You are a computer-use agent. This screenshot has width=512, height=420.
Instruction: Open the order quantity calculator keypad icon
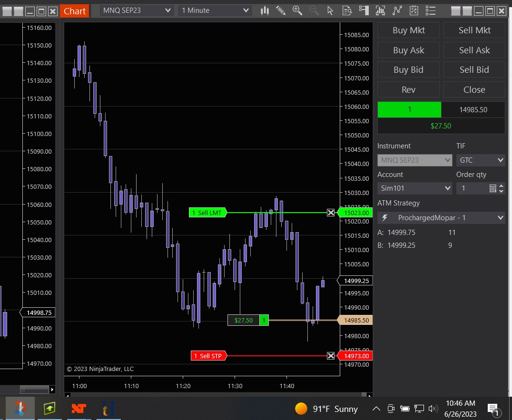[493, 188]
